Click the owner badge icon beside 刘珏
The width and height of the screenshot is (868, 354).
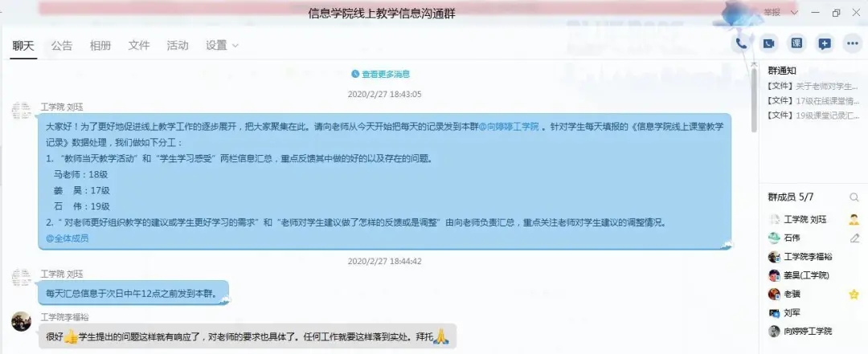pos(854,220)
